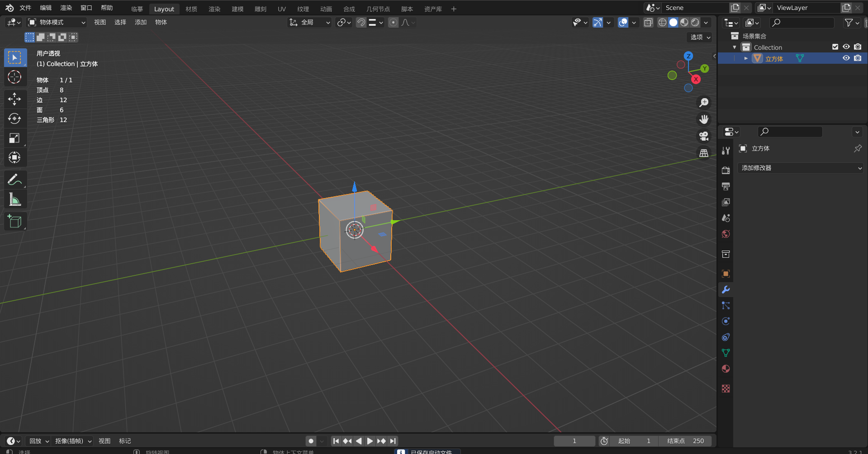Click the hand pan view icon
This screenshot has height=454, width=868.
click(x=704, y=119)
